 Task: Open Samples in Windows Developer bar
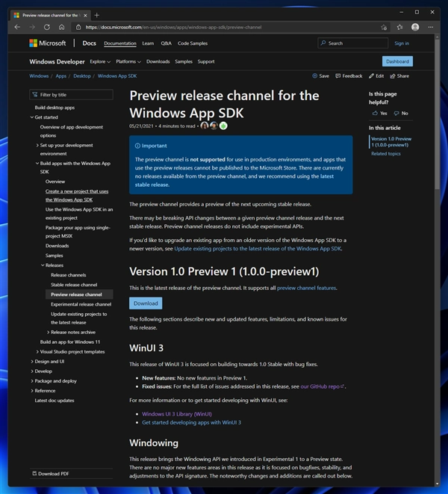click(x=184, y=61)
